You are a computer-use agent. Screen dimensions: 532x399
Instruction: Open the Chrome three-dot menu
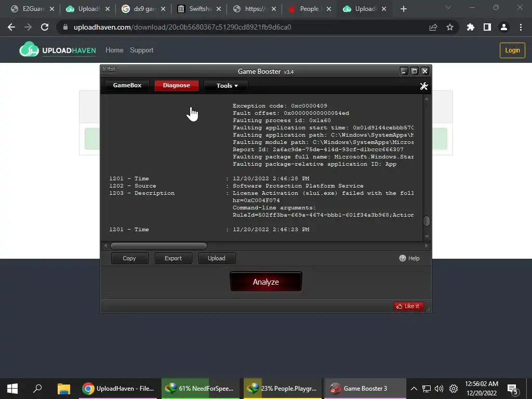(x=521, y=27)
